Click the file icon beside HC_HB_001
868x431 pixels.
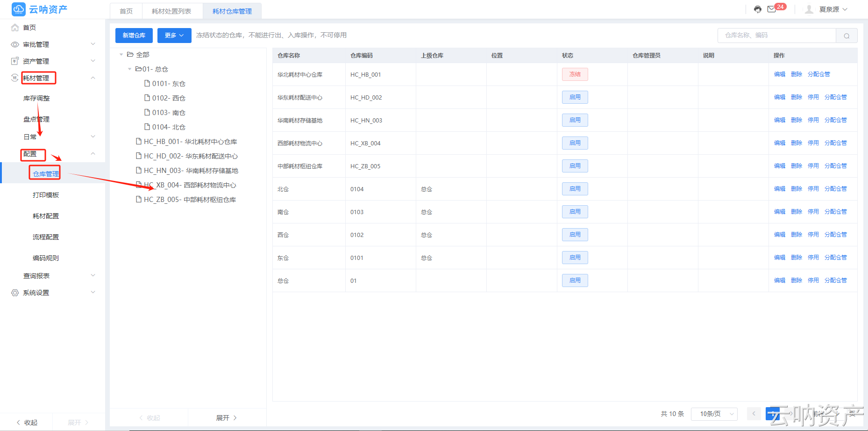[139, 142]
